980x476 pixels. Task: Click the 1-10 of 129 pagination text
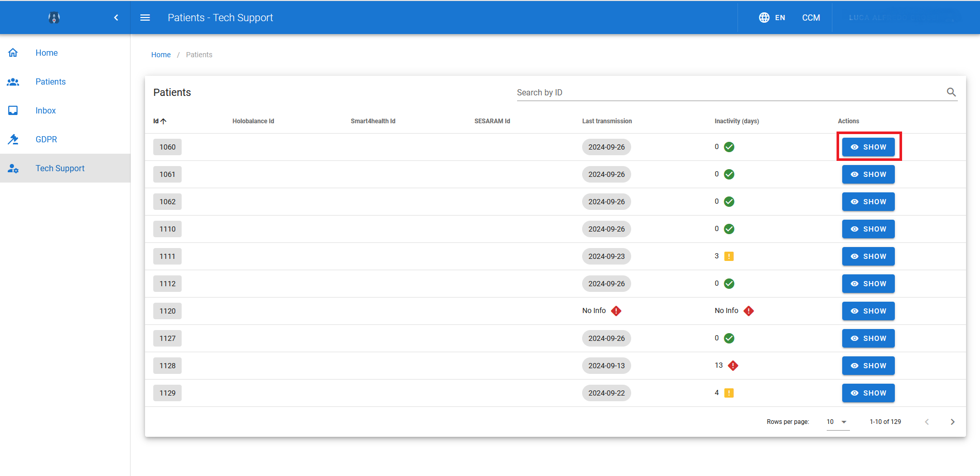coord(885,422)
